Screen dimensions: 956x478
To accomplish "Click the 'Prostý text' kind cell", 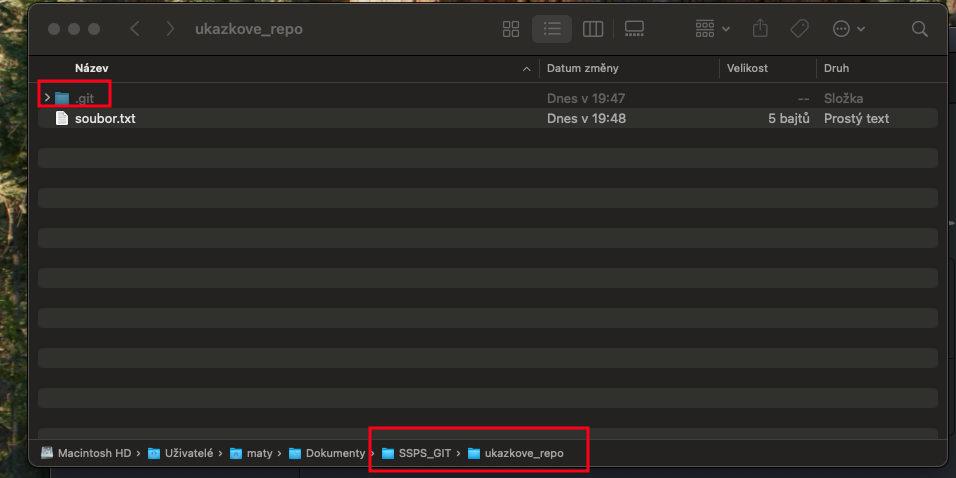I will tap(857, 118).
